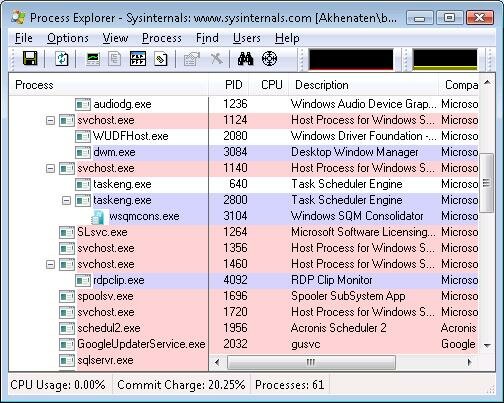Click the Find binoculars icon
The height and width of the screenshot is (403, 504).
pos(246,59)
